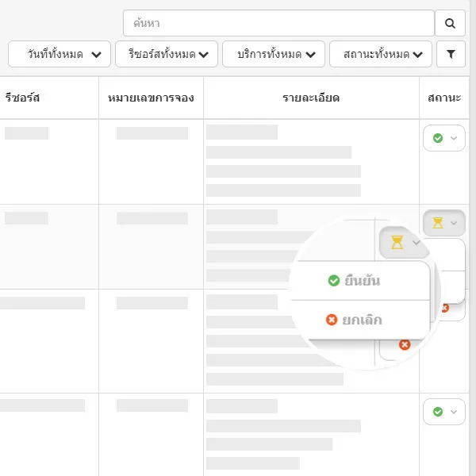
Task: Select ยืนยัน from the status menu
Action: (363, 281)
